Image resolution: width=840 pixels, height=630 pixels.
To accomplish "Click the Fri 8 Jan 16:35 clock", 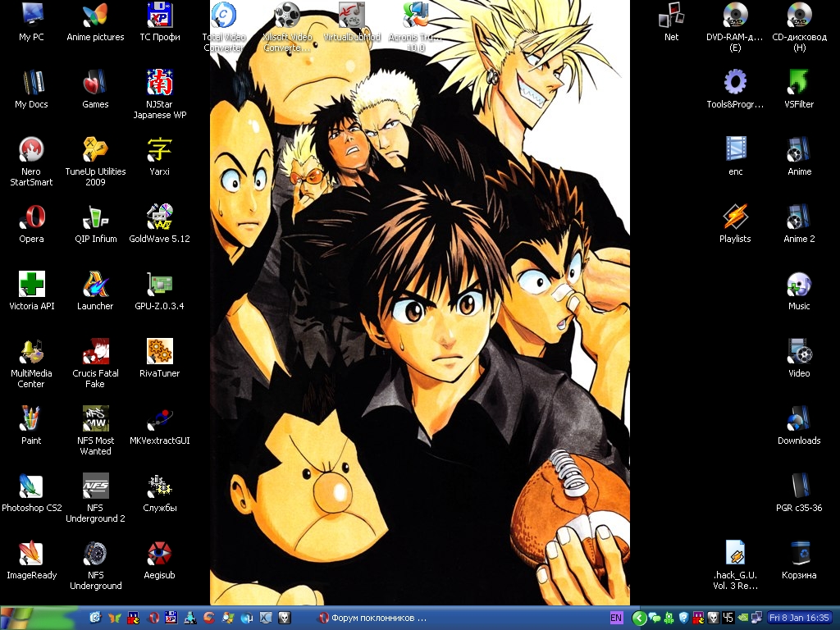I will pos(799,619).
